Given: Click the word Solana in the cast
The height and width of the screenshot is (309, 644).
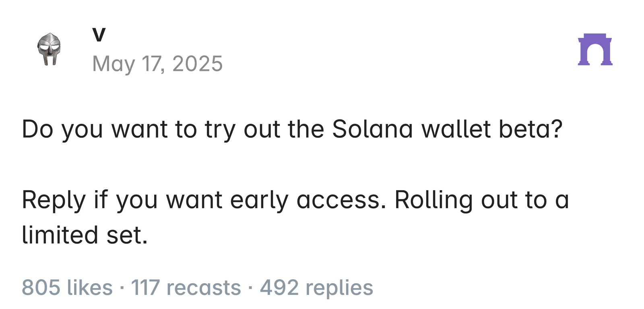Looking at the screenshot, I should (x=372, y=129).
